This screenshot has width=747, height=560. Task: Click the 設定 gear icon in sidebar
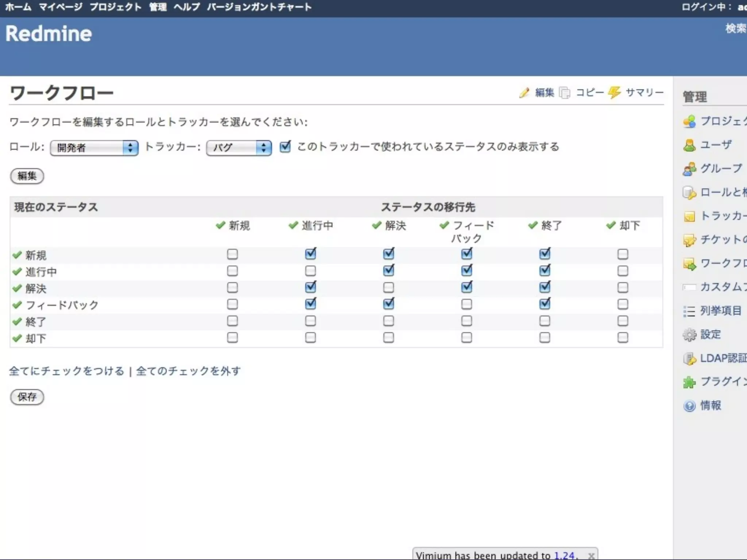(689, 335)
